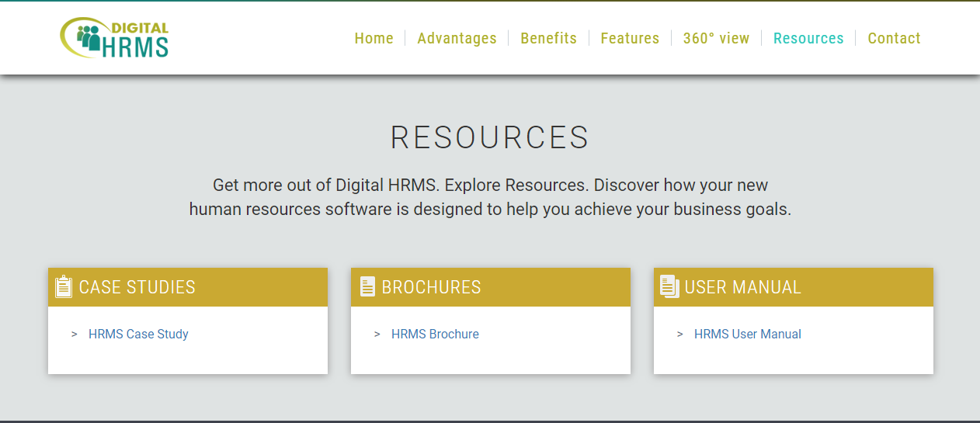This screenshot has width=980, height=423.
Task: Click the User Manual pages icon
Action: coord(669,286)
